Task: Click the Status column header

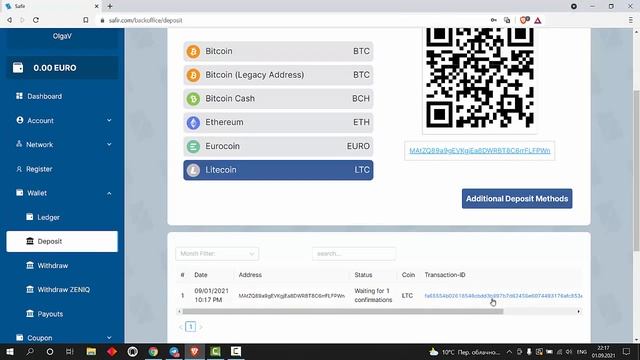Action: click(x=363, y=275)
